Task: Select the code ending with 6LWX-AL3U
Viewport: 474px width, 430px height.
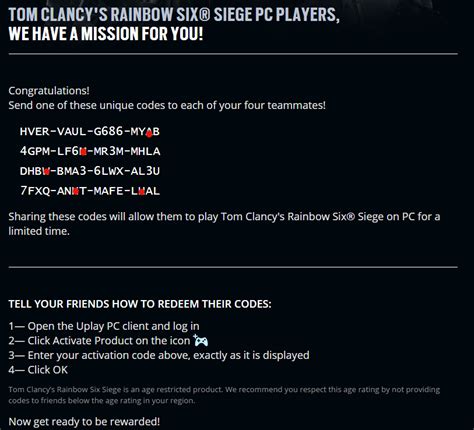Action: [90, 171]
